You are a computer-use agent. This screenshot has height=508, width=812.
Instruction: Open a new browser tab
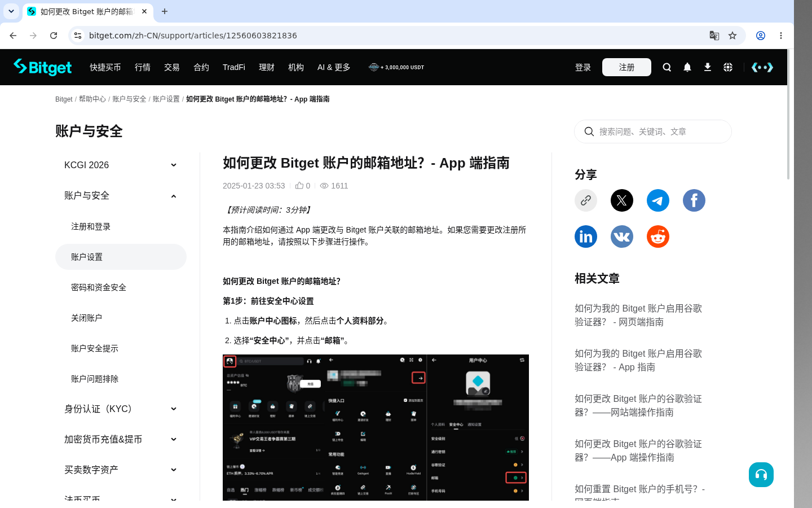[165, 11]
